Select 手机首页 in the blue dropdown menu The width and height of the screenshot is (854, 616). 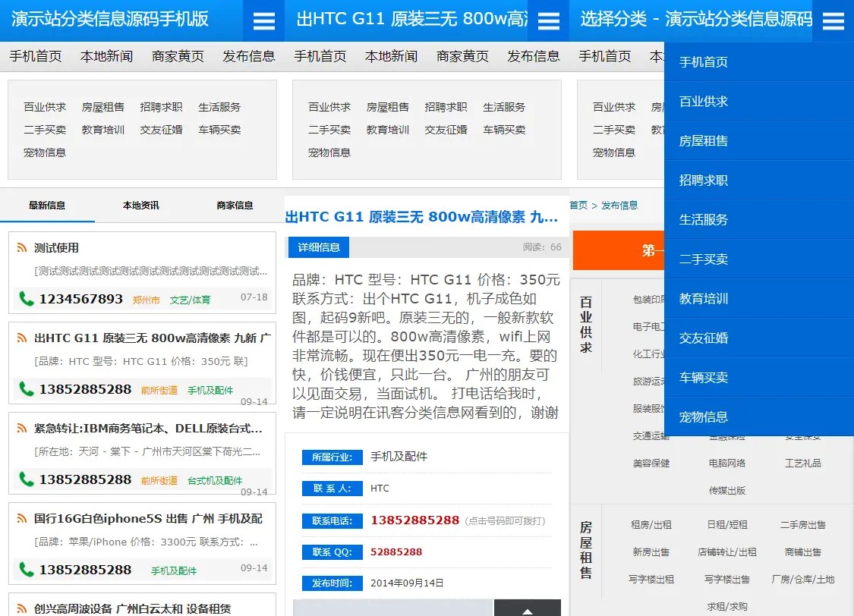758,62
